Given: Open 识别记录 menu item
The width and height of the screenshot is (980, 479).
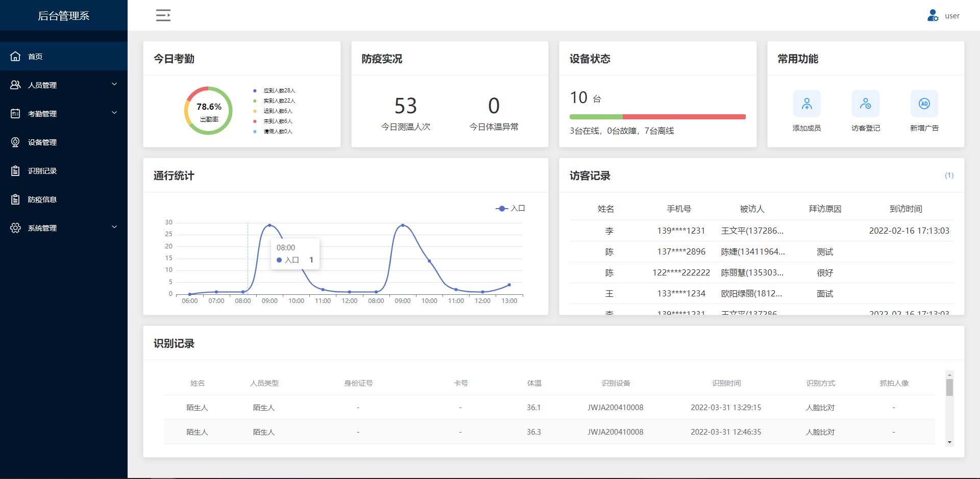Looking at the screenshot, I should click(64, 170).
